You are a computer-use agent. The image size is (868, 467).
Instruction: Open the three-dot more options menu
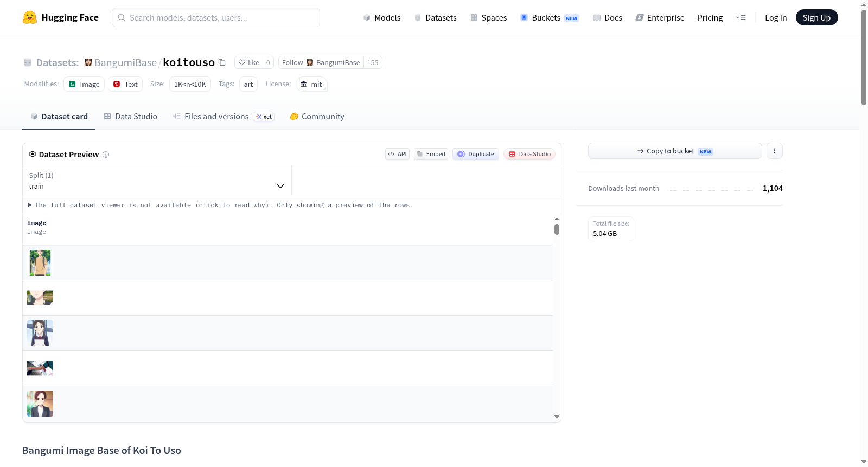point(775,151)
